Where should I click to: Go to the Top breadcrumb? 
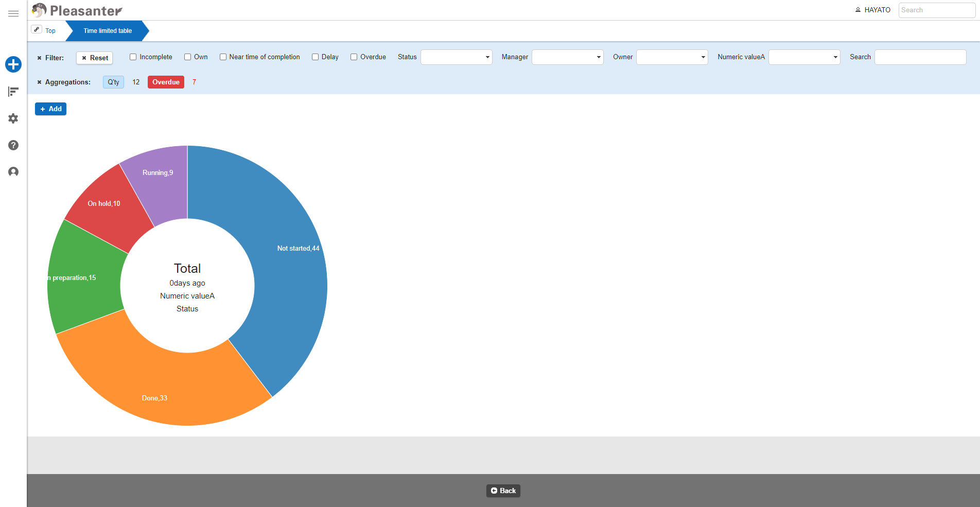50,31
